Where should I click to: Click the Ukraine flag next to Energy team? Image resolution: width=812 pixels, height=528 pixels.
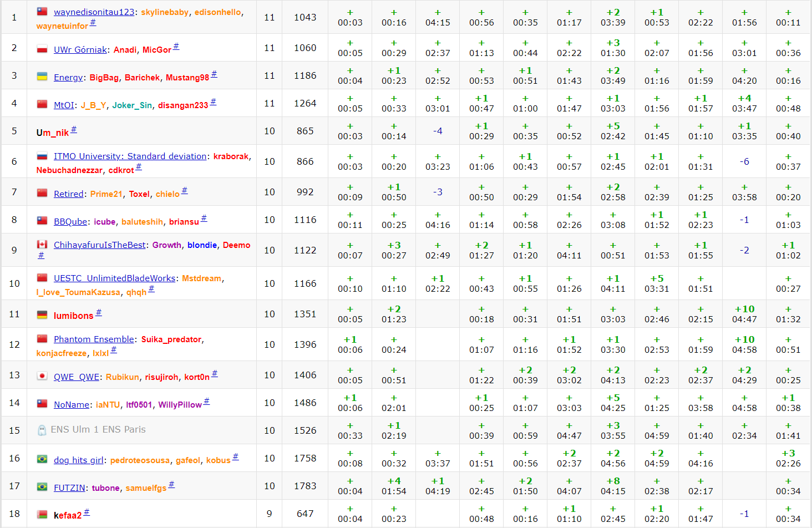click(42, 77)
